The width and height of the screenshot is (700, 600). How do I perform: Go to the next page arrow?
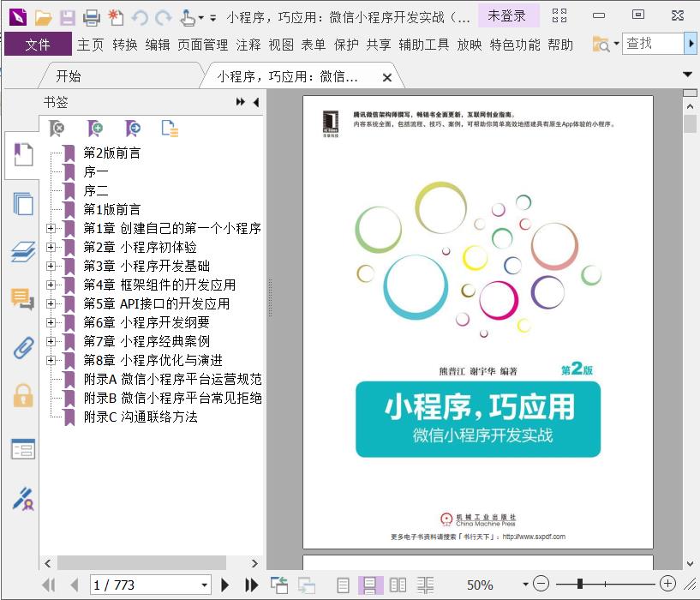click(x=225, y=585)
